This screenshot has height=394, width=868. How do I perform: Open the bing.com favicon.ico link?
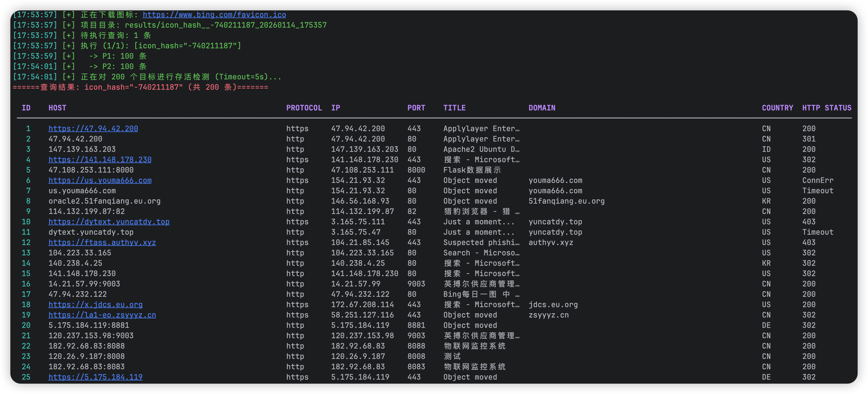coord(214,14)
